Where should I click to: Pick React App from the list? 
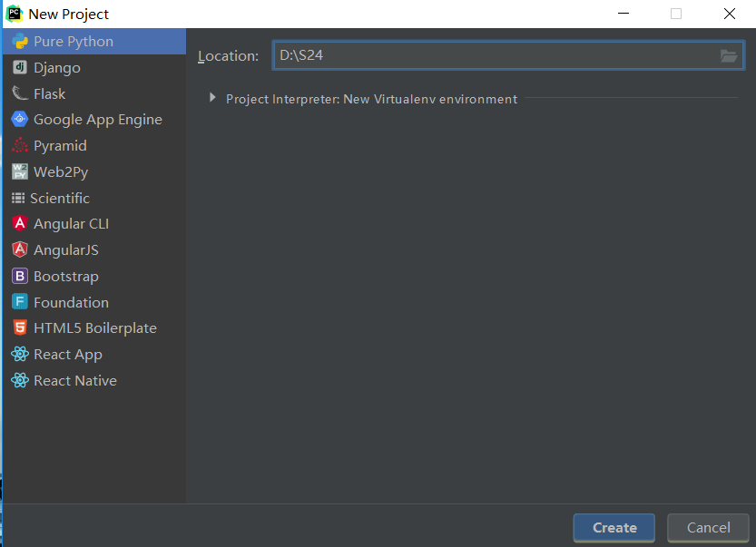tap(67, 355)
